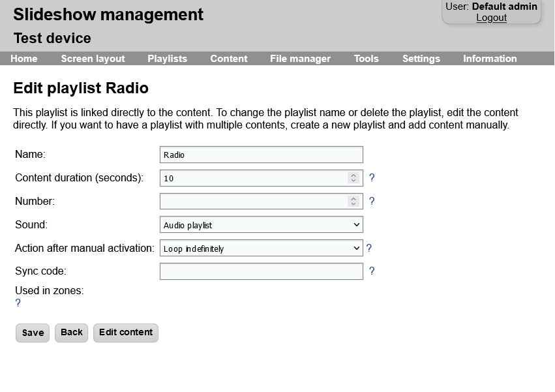Screen dimensions: 555x392
Task: Open help under Used in zones
Action: pos(18,303)
